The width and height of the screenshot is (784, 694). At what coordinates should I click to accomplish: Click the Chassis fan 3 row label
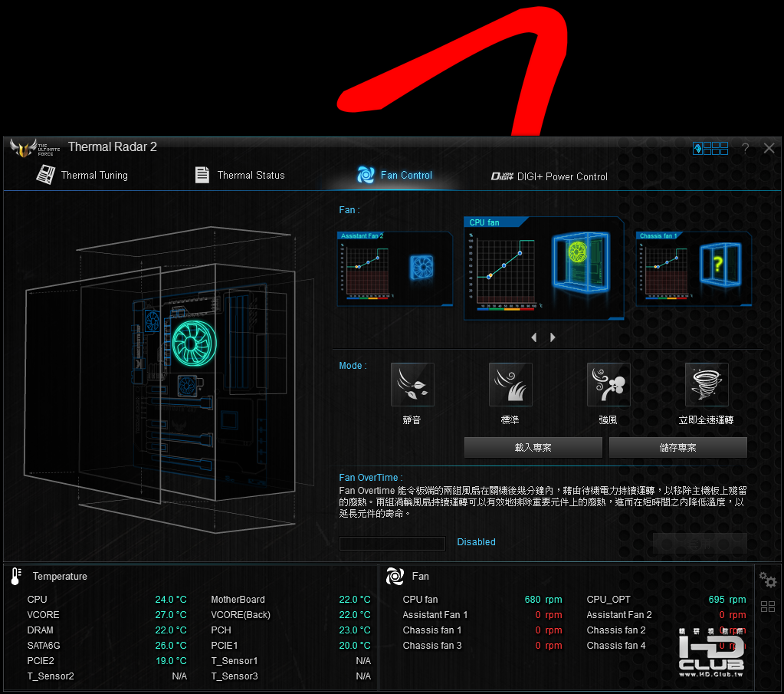tap(432, 646)
